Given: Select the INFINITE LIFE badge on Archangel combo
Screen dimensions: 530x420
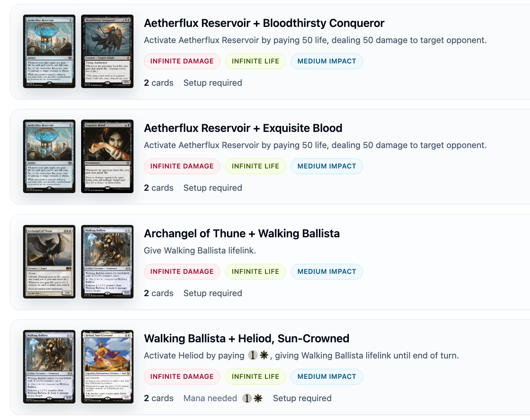Looking at the screenshot, I should [255, 272].
